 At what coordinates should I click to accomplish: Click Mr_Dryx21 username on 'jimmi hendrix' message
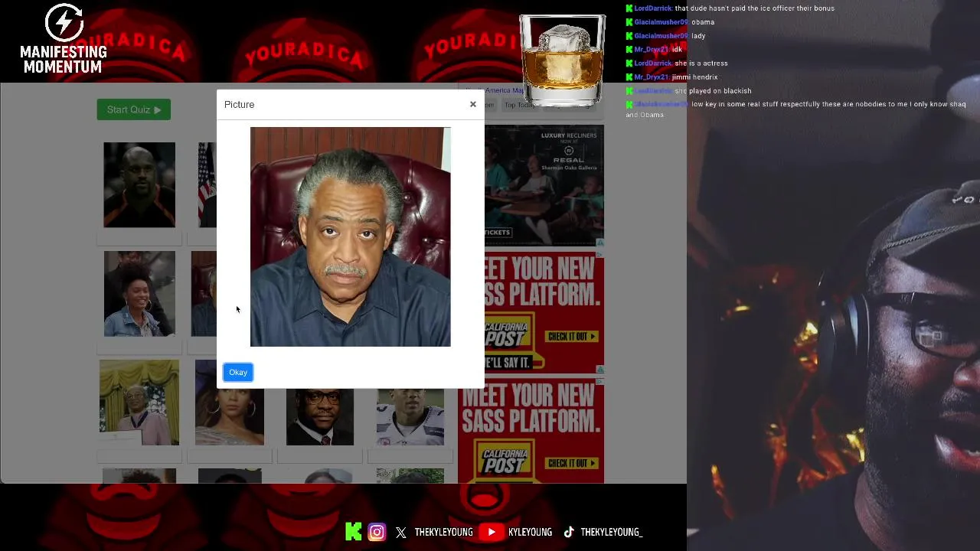tap(652, 77)
